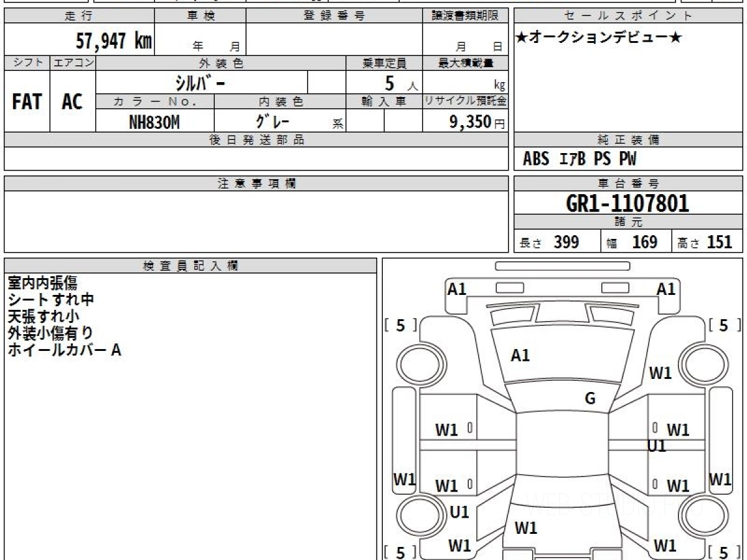Click the カラーNo. header cell
Image resolution: width=747 pixels, height=560 pixels.
[155, 101]
